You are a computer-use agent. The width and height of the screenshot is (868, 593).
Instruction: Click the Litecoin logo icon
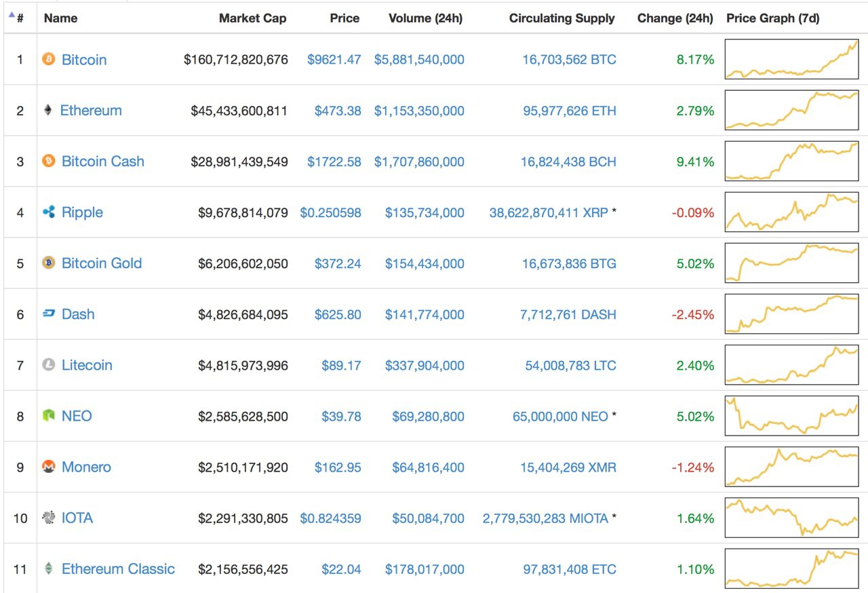point(48,365)
